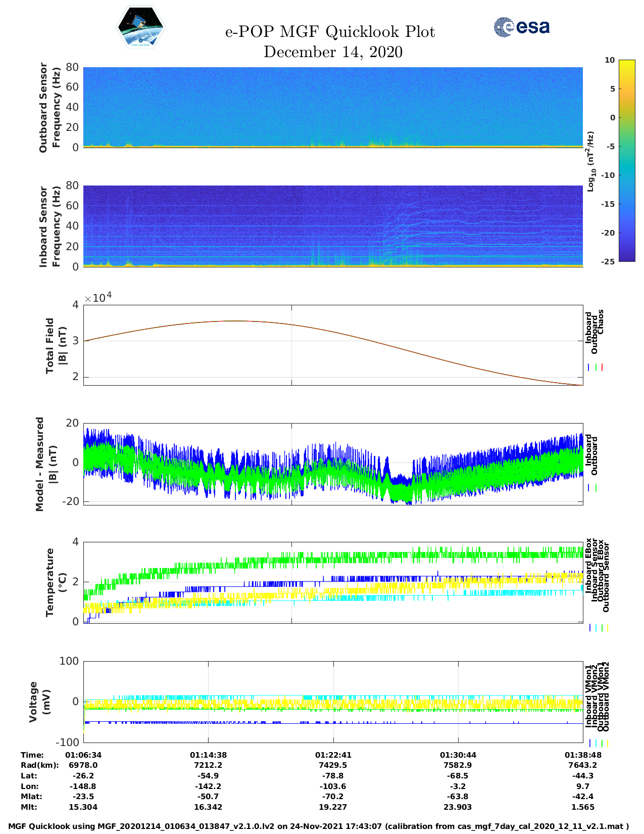The width and height of the screenshot is (644, 834).
Task: Select the green Outboard marker in Model-Measured legend
Action: (x=596, y=488)
